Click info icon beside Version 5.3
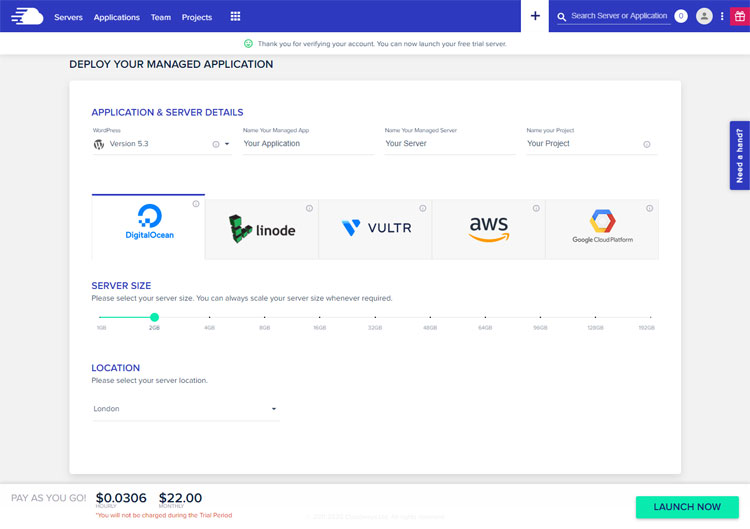750x529 pixels. pos(216,144)
